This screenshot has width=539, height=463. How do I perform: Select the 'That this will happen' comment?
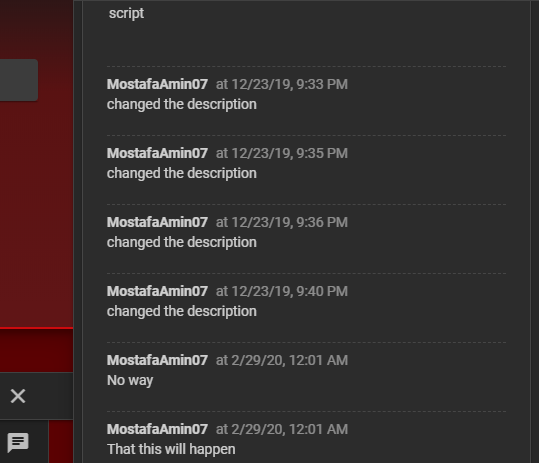pos(171,449)
